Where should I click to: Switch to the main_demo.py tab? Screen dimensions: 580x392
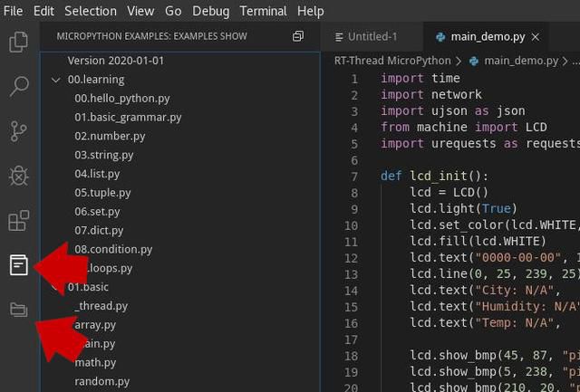tap(487, 37)
